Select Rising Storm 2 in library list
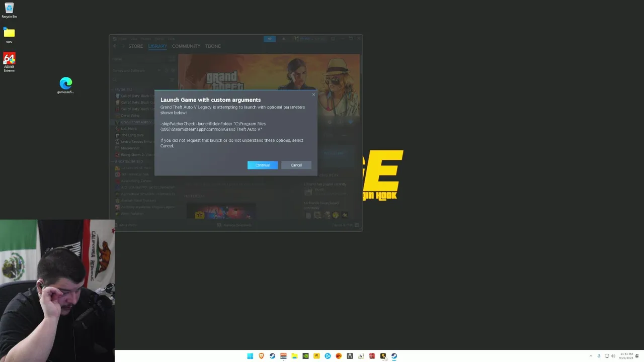The image size is (644, 362). pos(138,155)
